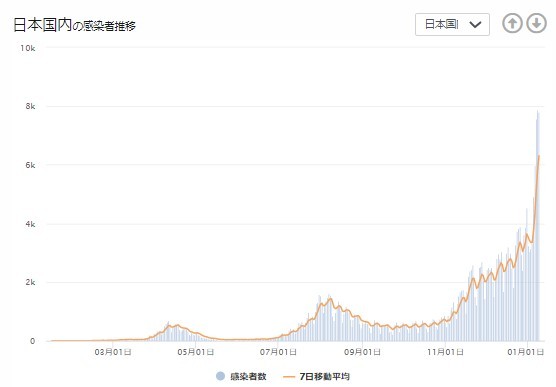Click the 2k y-axis label

pos(30,282)
